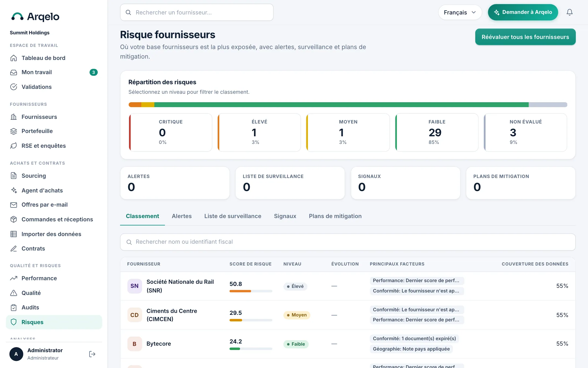Click the logout icon beside Administrator

point(92,354)
